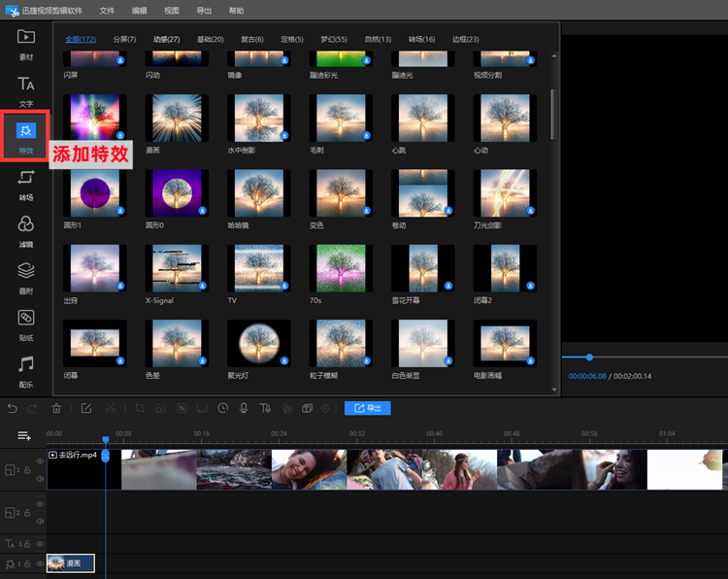The image size is (728, 579).
Task: Open the 导出 menu in menu bar
Action: pos(204,10)
